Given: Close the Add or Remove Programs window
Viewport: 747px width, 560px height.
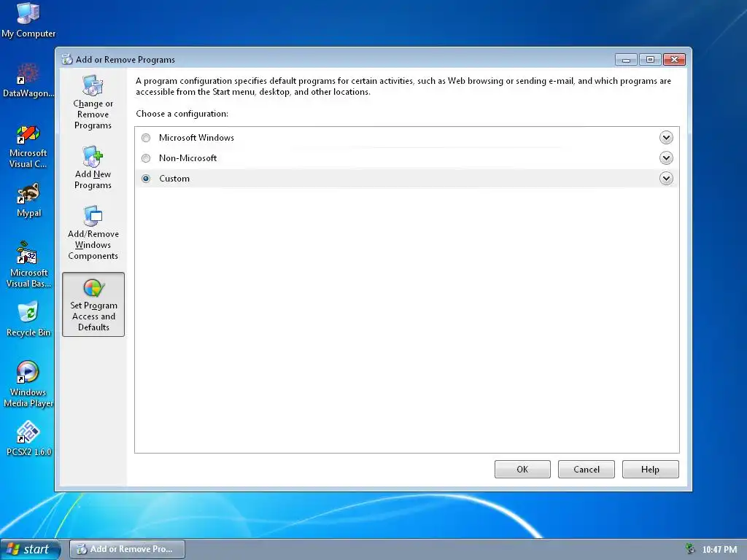Looking at the screenshot, I should coord(674,60).
